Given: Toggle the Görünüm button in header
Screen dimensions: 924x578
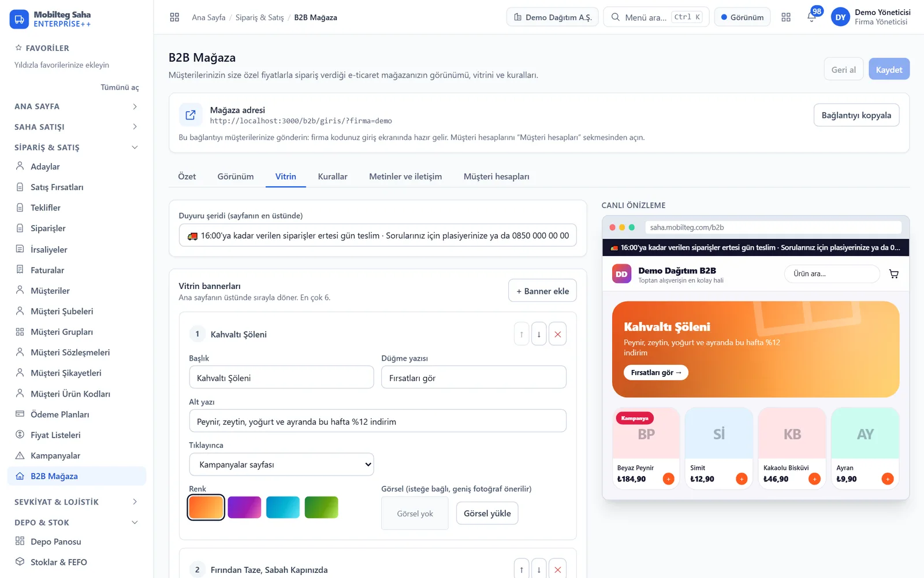Looking at the screenshot, I should pos(742,17).
